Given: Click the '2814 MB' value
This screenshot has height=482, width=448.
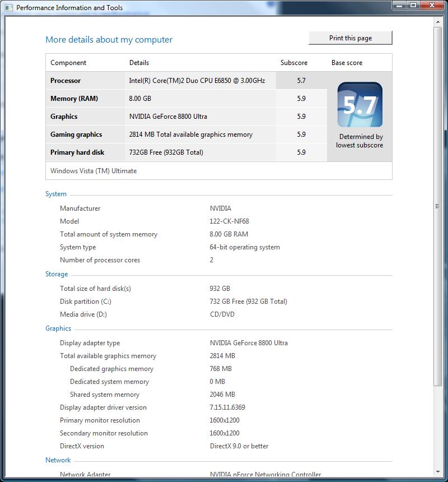Looking at the screenshot, I should pos(222,356).
